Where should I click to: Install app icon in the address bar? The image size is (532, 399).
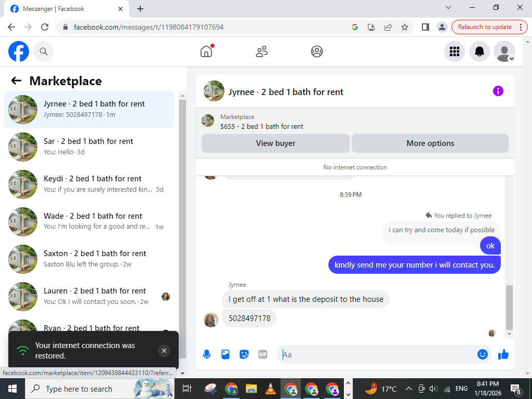371,27
